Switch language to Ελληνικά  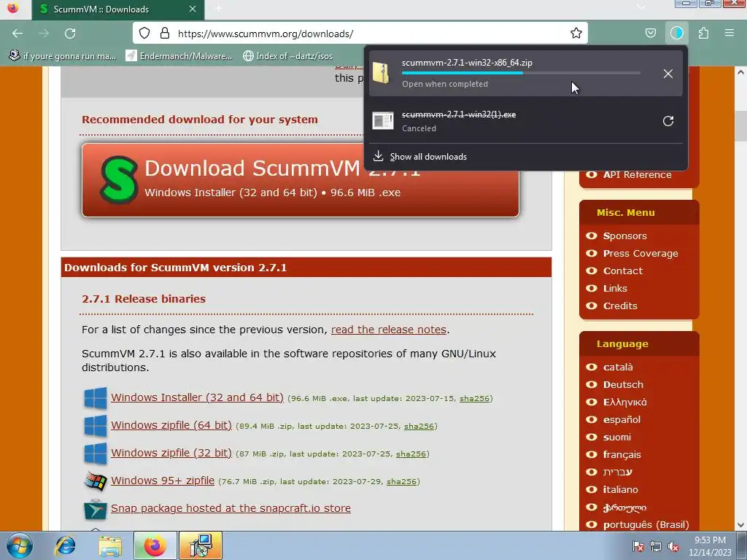(x=624, y=402)
